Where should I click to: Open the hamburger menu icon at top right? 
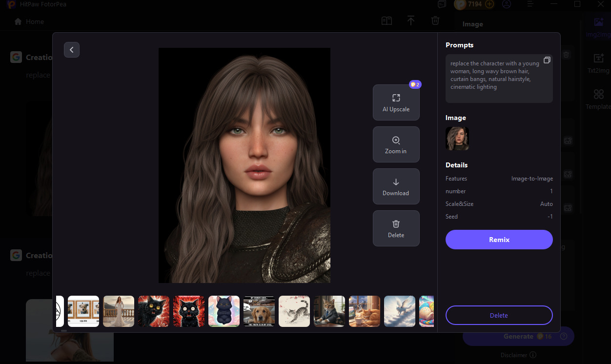(530, 4)
